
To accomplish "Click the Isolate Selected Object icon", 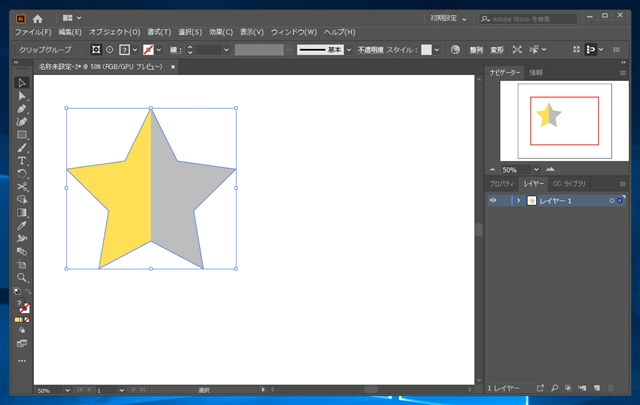I will click(x=517, y=50).
